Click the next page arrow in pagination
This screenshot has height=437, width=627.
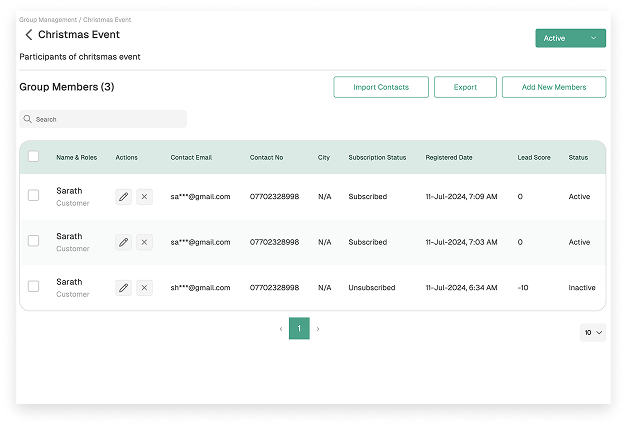tap(318, 329)
